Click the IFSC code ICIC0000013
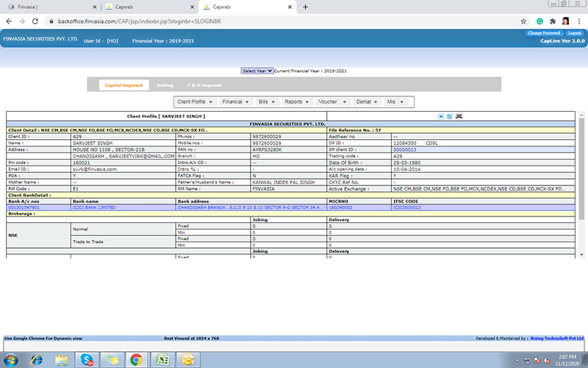This screenshot has width=588, height=368. pos(407,208)
